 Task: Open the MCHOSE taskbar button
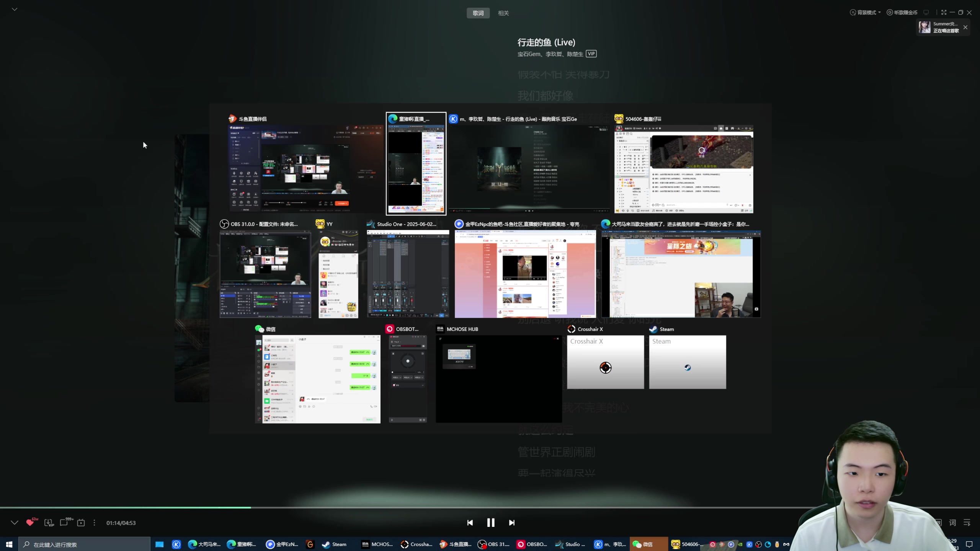tap(377, 544)
